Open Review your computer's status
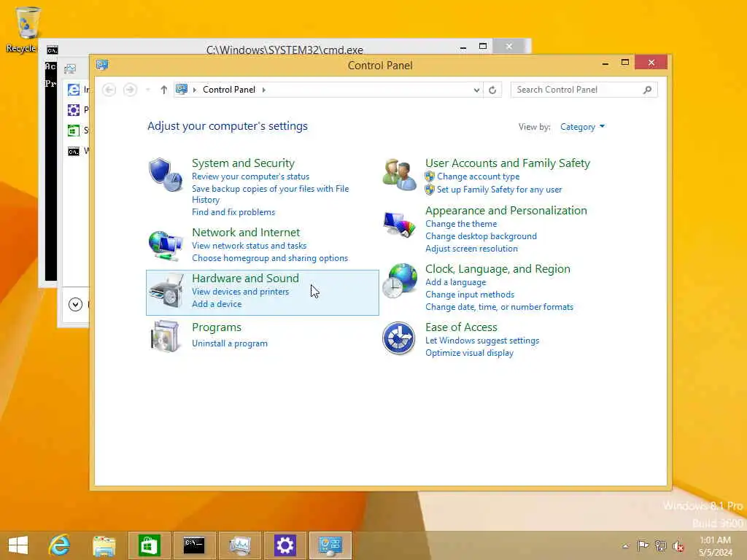This screenshot has width=747, height=560. click(251, 176)
